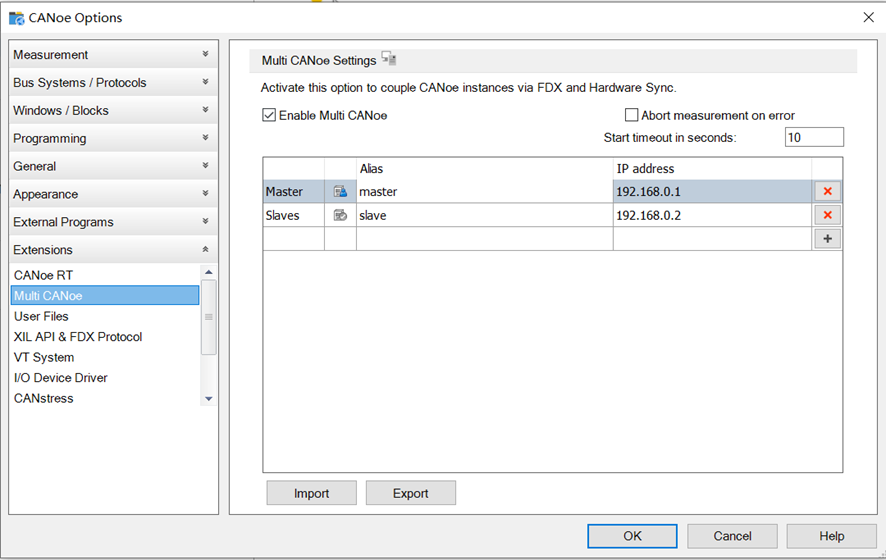Click the Multi CANoe Settings header icon
The height and width of the screenshot is (560, 886).
tap(389, 58)
